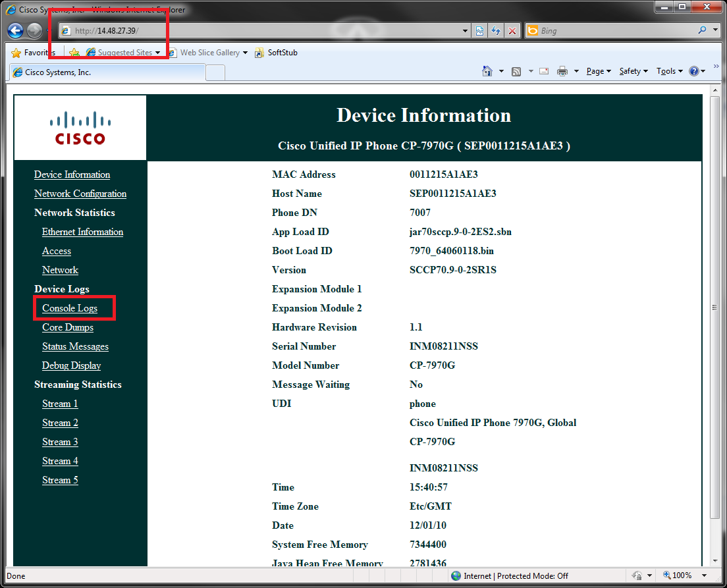This screenshot has width=727, height=588.
Task: Open the Network statistics link
Action: coord(61,270)
